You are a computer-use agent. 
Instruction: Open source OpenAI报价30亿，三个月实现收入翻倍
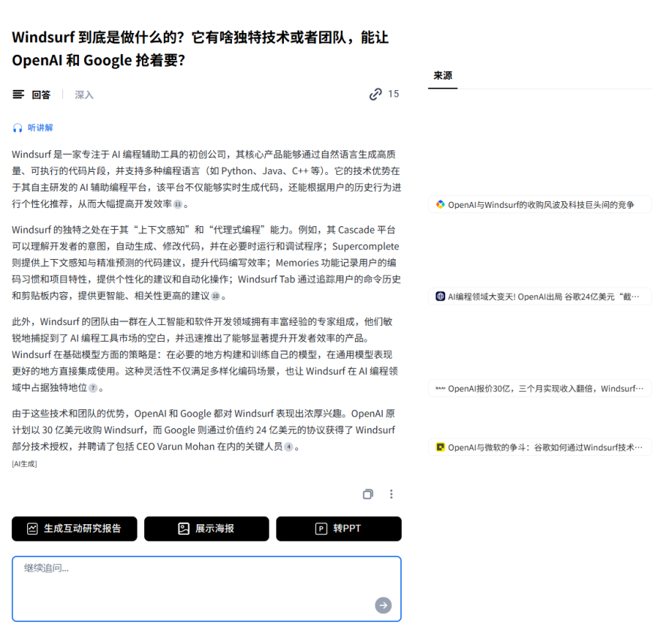540,388
